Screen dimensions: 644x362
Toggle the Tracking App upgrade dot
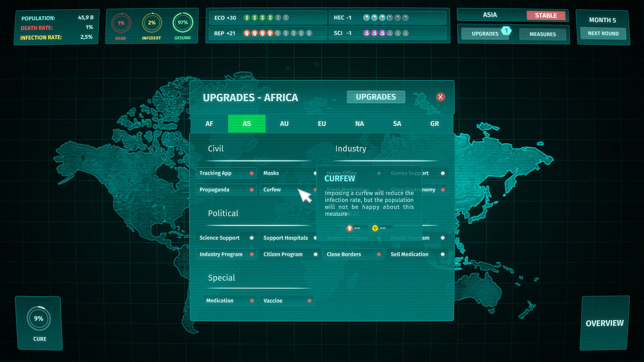tap(252, 173)
